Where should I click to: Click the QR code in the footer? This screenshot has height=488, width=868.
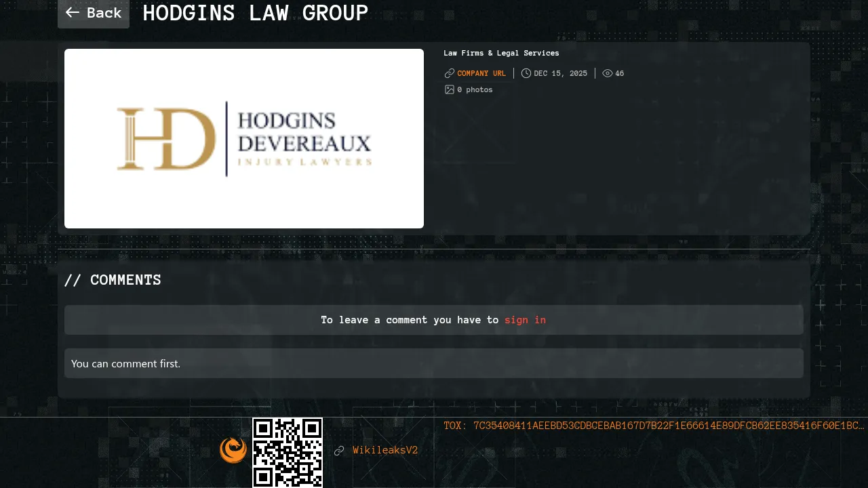click(288, 452)
